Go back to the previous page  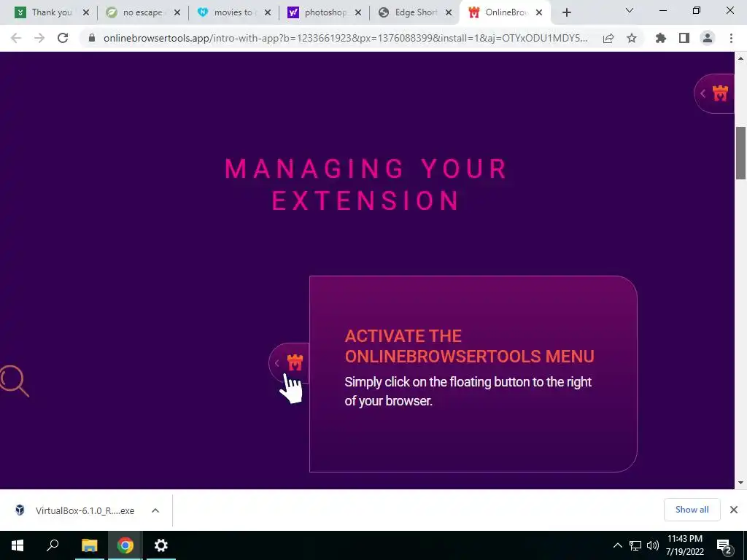(x=16, y=38)
